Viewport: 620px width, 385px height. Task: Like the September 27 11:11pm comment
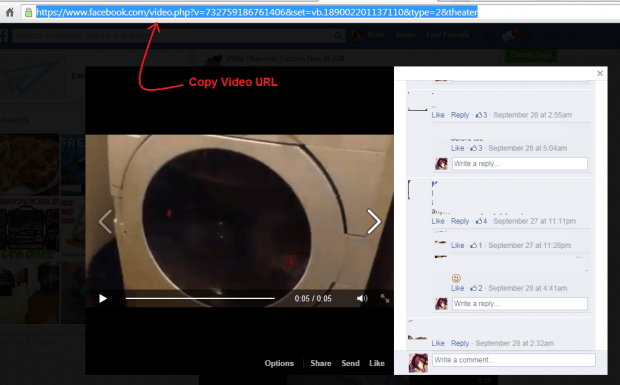(438, 221)
